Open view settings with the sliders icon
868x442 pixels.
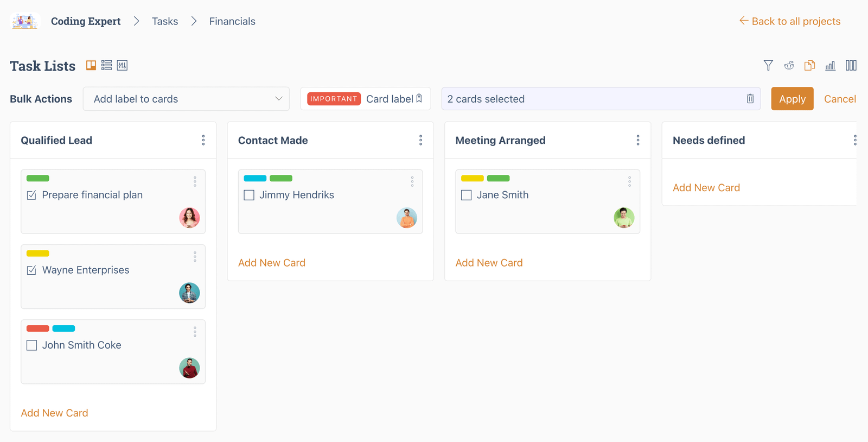[122, 65]
